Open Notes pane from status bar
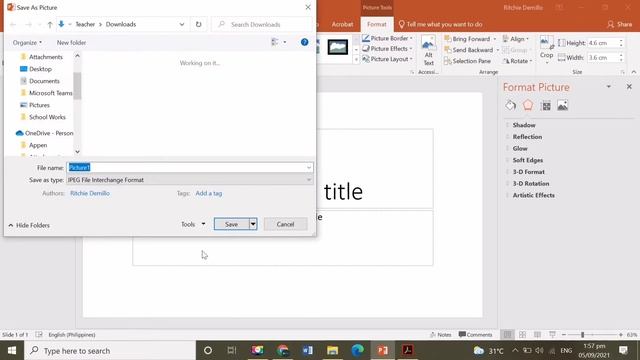Viewport: 640px width, 360px height. tap(441, 335)
